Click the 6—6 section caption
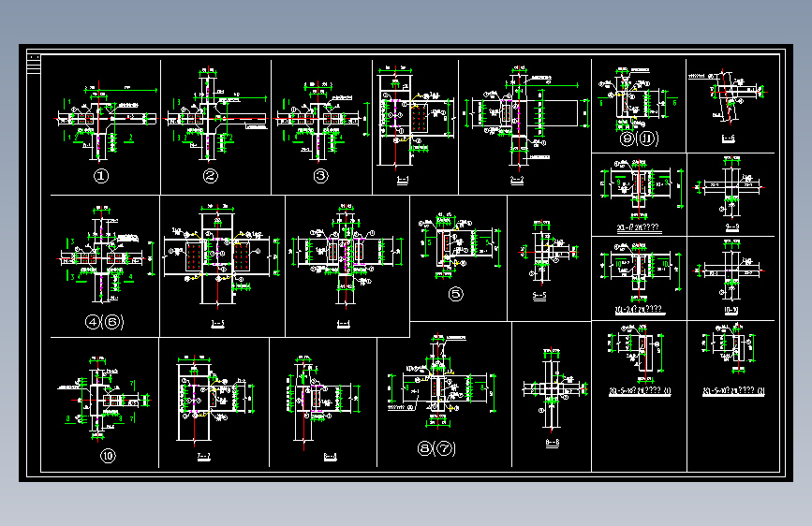Screen dimensions: 812x526 (x=728, y=139)
